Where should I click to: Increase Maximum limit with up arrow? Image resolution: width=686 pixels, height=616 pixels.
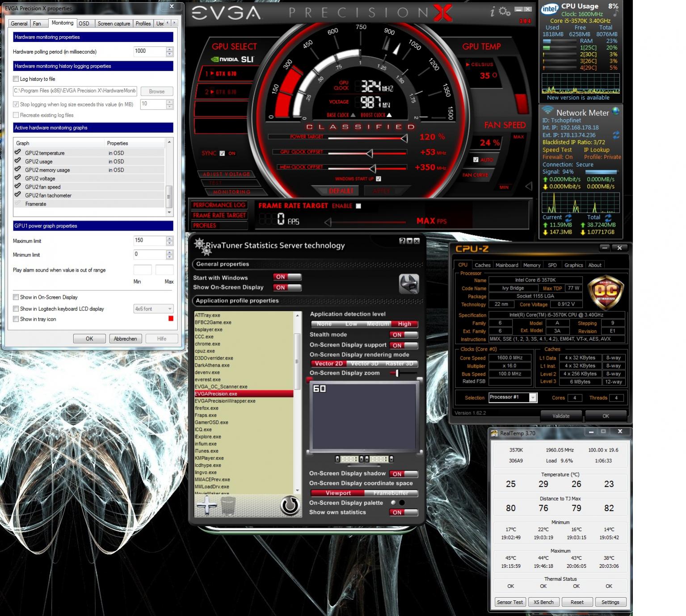click(x=169, y=239)
